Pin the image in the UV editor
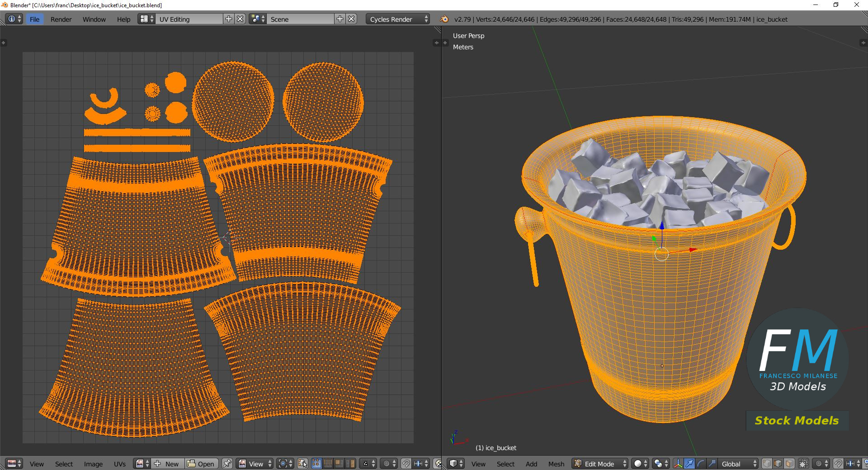This screenshot has width=868, height=470. 227,464
